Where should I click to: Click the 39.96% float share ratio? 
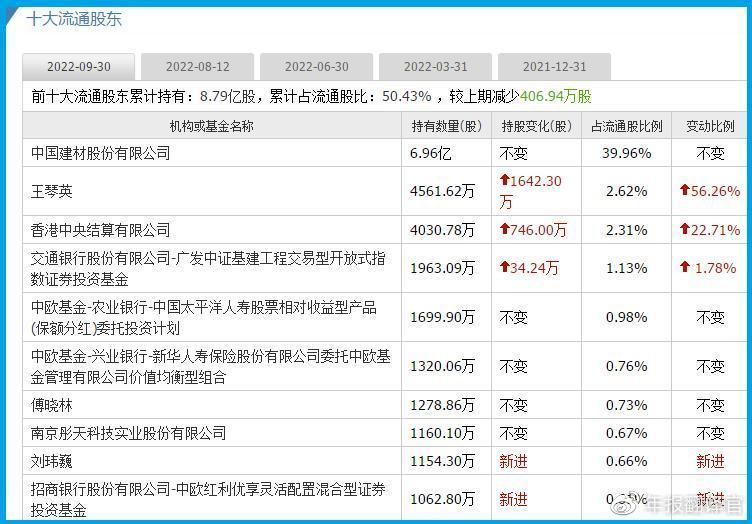pos(626,153)
